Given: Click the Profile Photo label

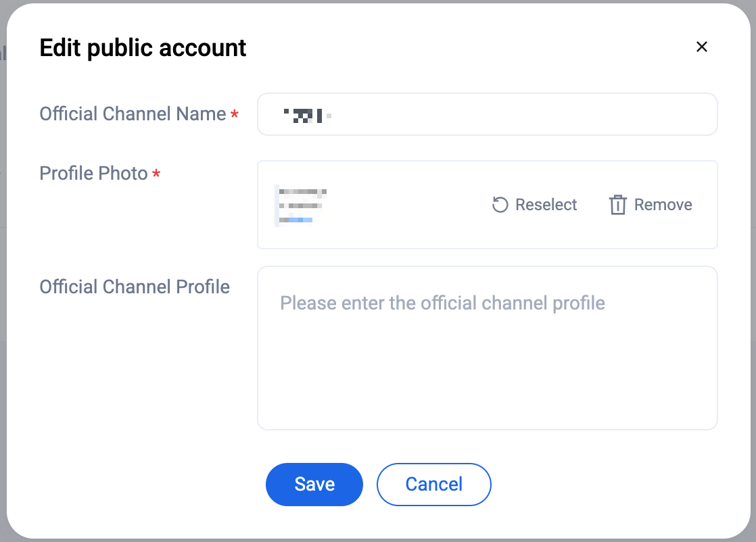Looking at the screenshot, I should click(x=93, y=173).
